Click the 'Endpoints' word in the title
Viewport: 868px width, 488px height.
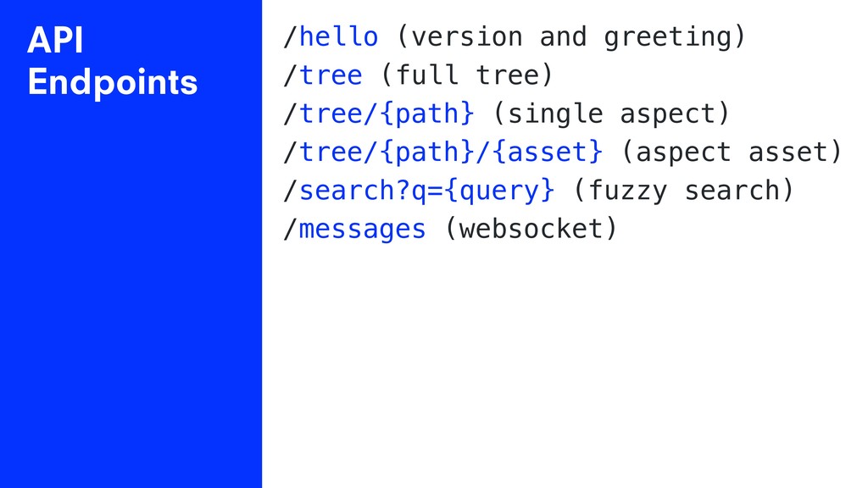(x=113, y=82)
